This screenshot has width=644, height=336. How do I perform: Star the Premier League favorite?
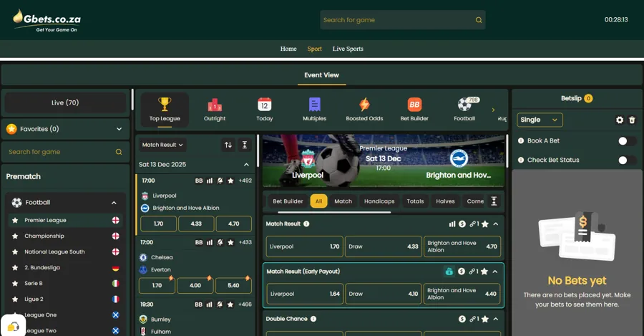point(15,221)
